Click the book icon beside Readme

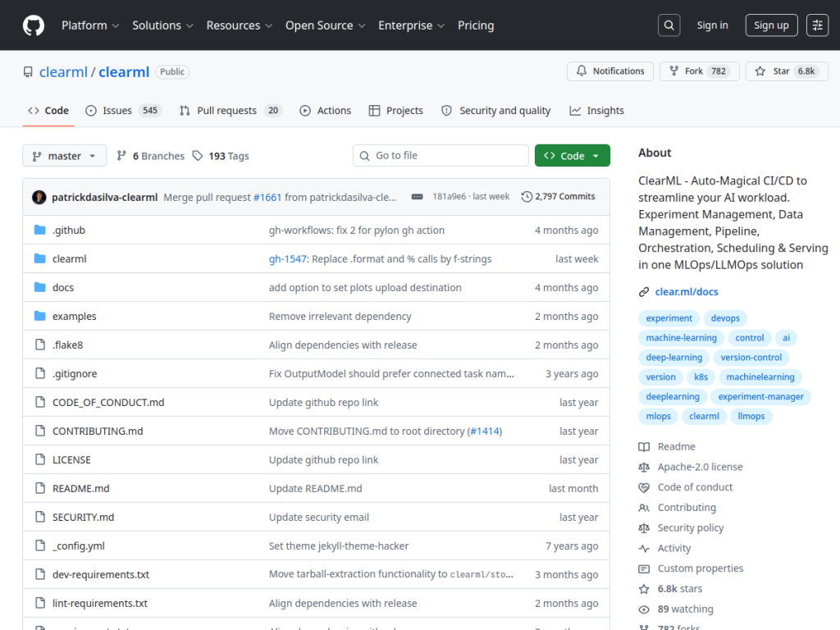(644, 447)
